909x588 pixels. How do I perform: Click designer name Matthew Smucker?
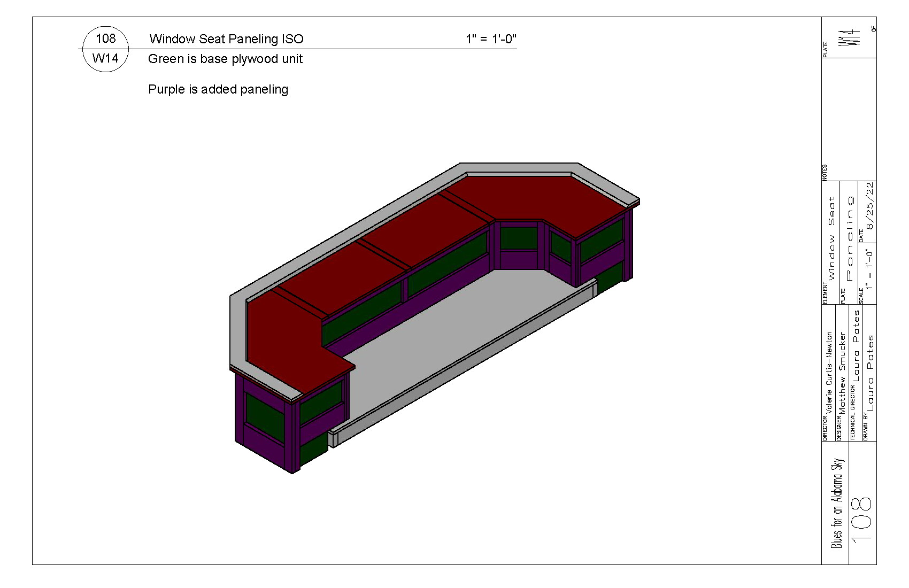pyautogui.click(x=842, y=372)
